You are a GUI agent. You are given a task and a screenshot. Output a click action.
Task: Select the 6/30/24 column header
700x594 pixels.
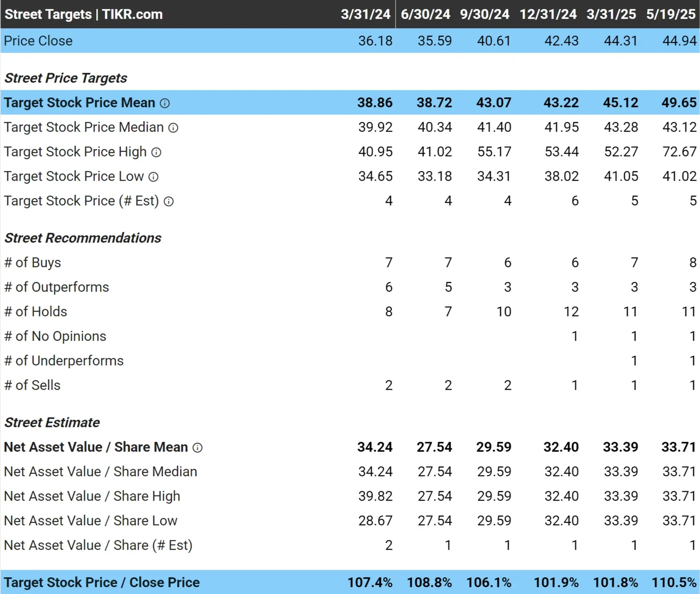pyautogui.click(x=425, y=14)
